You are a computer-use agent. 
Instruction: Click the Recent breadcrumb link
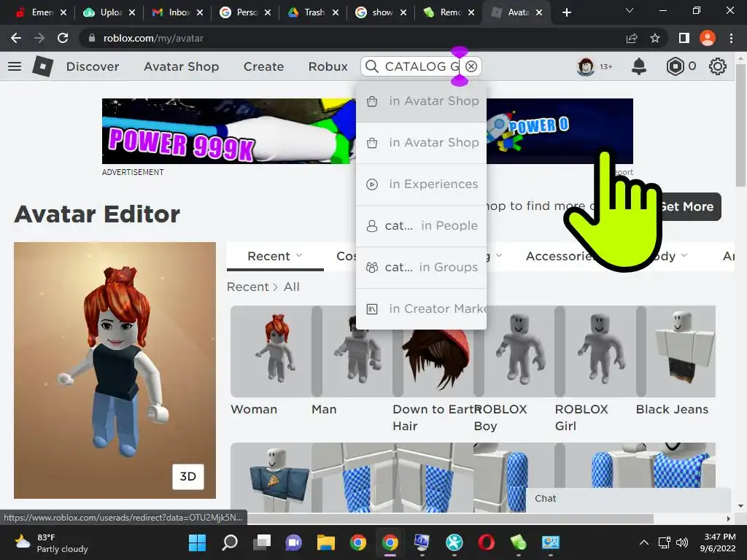point(248,287)
